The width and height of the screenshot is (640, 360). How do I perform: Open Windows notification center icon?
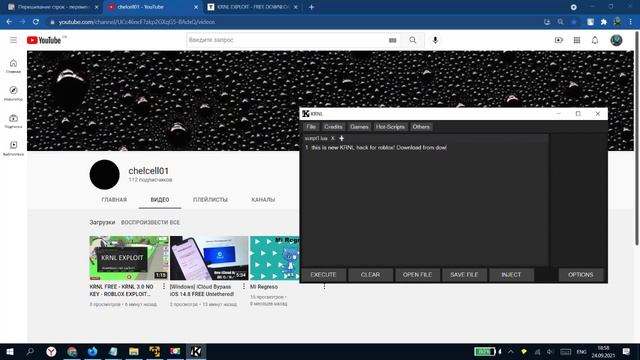point(626,351)
